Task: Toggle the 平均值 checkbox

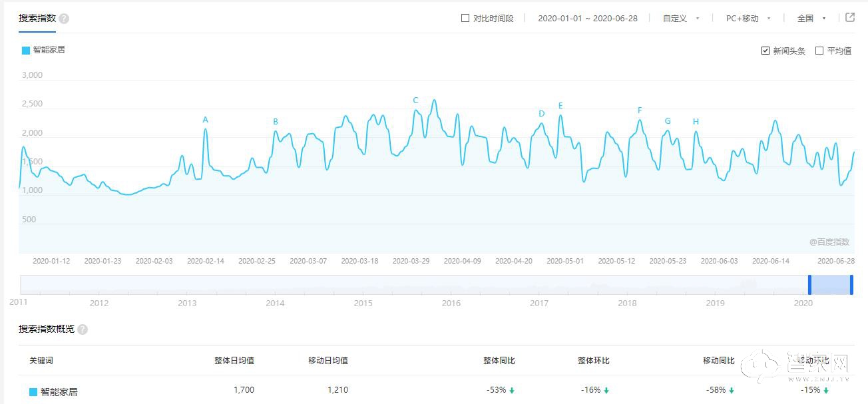Action: click(x=819, y=51)
